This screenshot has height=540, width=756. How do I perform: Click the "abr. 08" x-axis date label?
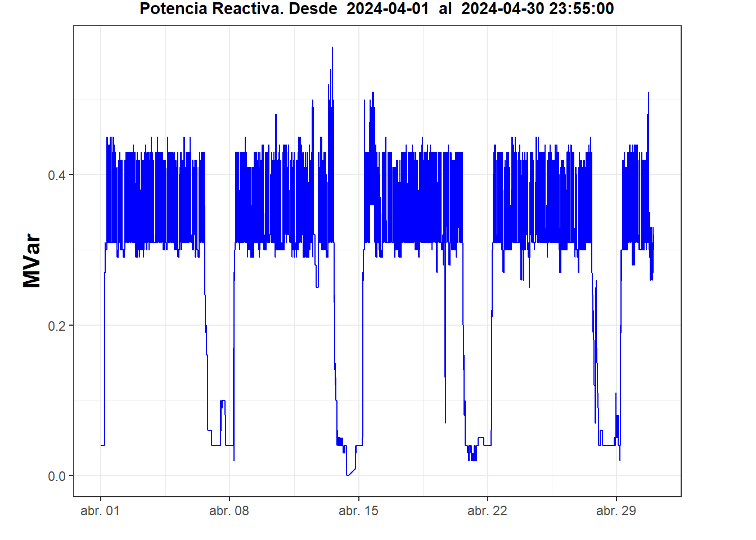point(229,511)
